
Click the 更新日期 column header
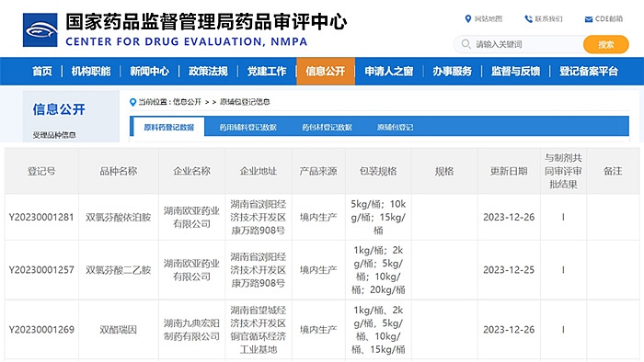(509, 171)
